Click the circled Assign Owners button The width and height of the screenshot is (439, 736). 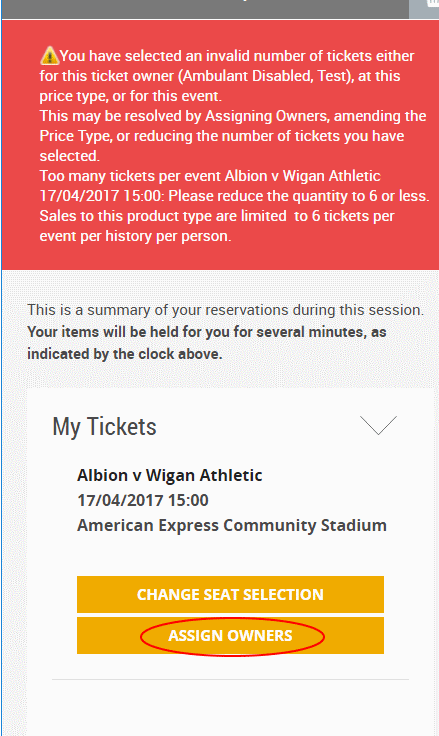[230, 636]
